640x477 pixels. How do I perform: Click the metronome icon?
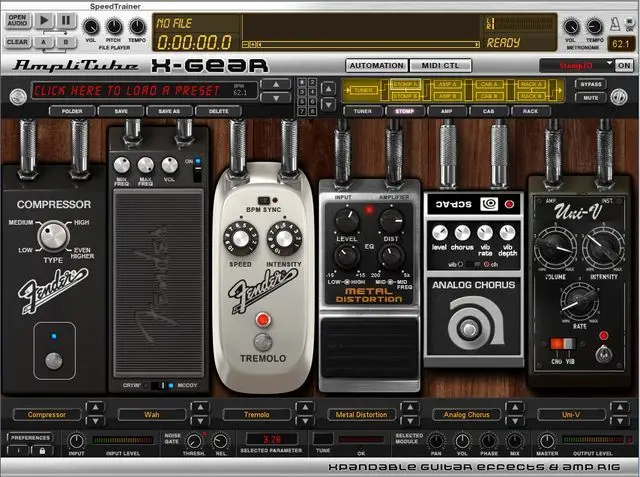[615, 24]
